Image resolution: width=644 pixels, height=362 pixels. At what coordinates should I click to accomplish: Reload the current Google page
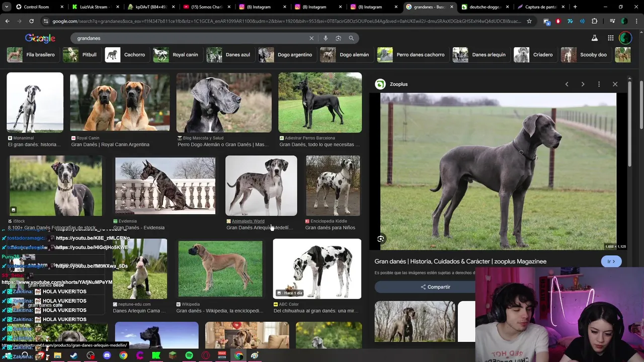(x=31, y=21)
